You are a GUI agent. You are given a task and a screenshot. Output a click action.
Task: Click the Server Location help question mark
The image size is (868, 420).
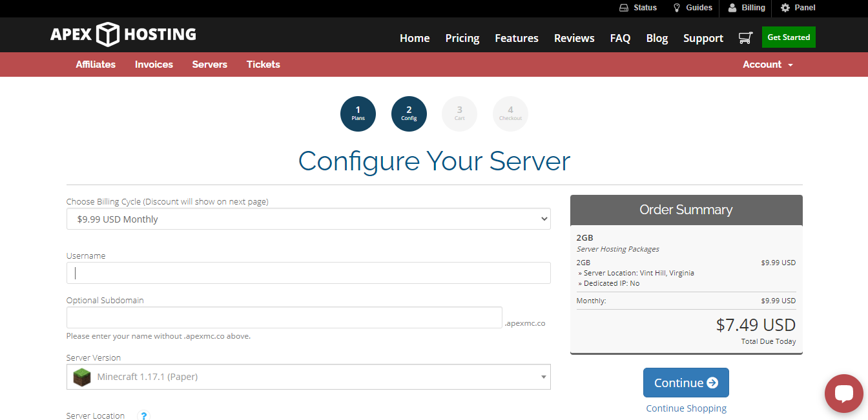[144, 416]
